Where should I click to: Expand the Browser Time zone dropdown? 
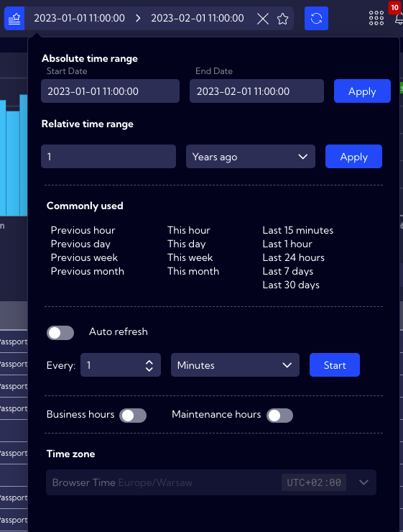[x=211, y=482]
